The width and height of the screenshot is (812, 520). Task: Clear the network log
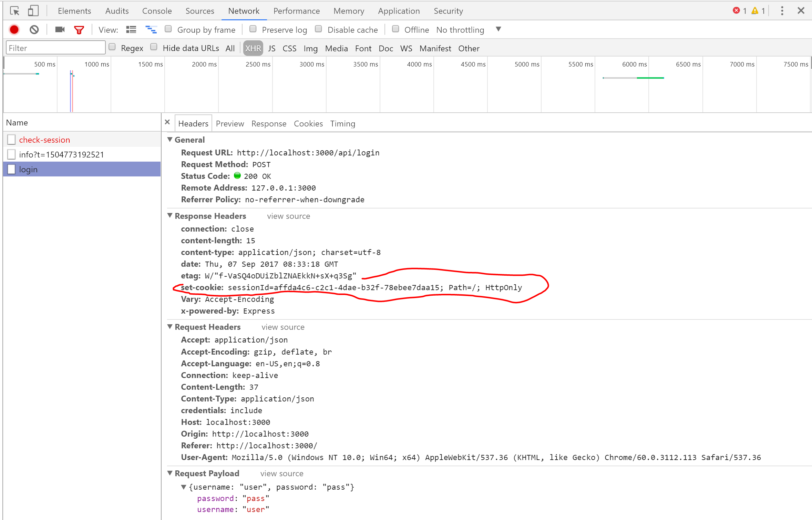tap(34, 30)
